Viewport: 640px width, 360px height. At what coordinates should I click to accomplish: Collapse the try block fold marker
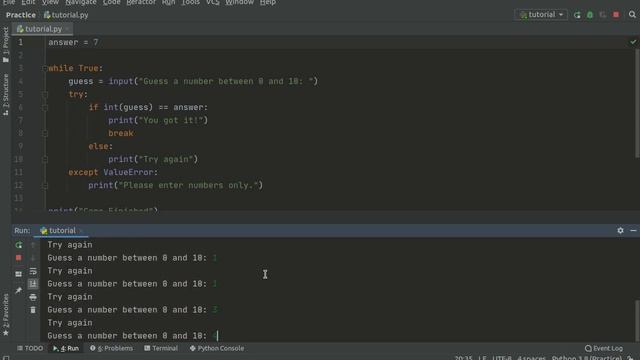coord(45,94)
